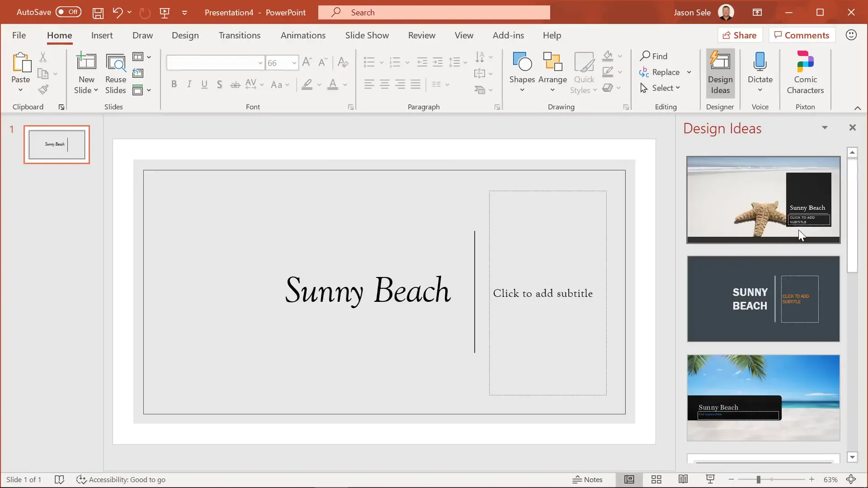Click the Cut scissors icon
The width and height of the screenshot is (868, 488).
point(43,57)
